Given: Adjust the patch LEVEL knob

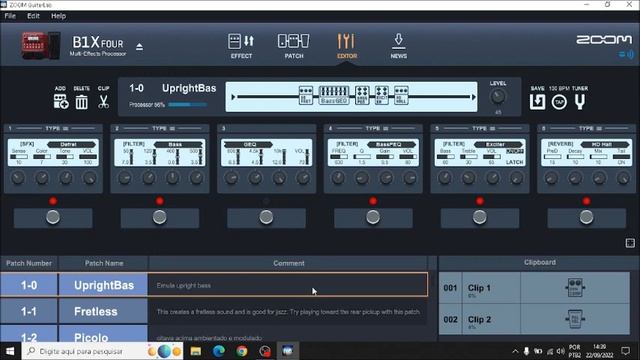Looking at the screenshot, I should coord(498,97).
